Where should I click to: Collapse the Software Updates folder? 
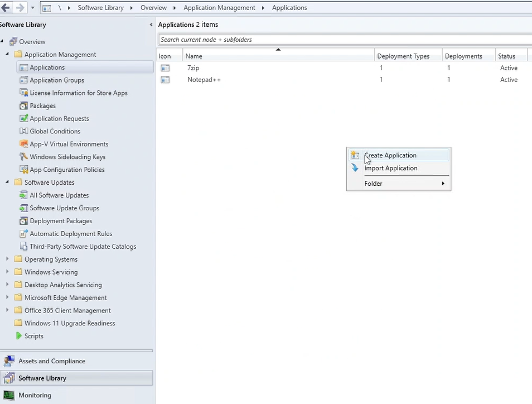tap(8, 182)
